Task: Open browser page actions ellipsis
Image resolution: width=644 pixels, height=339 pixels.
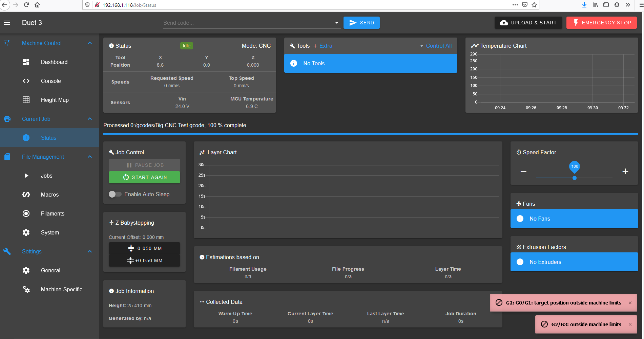Action: pos(515,5)
